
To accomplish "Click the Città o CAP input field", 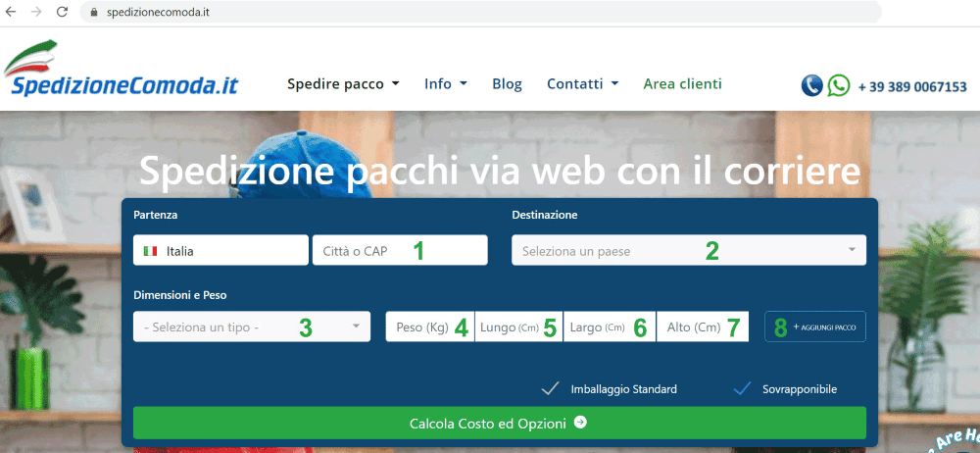I will pyautogui.click(x=399, y=251).
